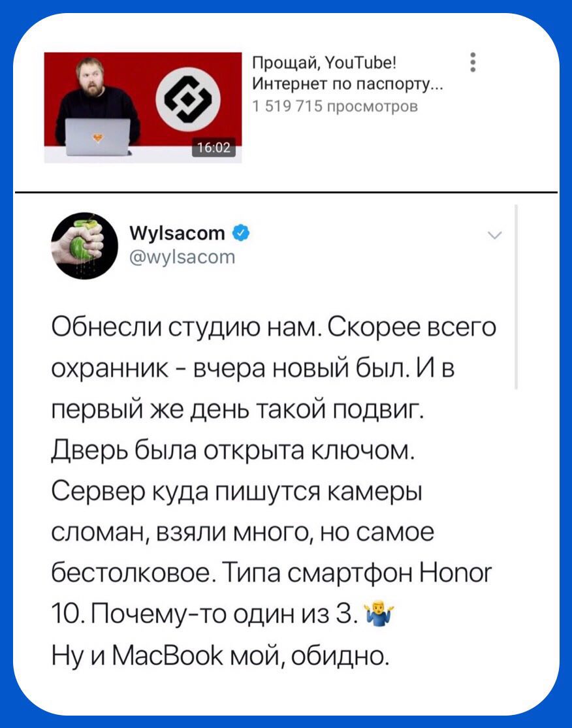572x728 pixels.
Task: Click the 1 519 715 просмотров view count
Action: 335,107
